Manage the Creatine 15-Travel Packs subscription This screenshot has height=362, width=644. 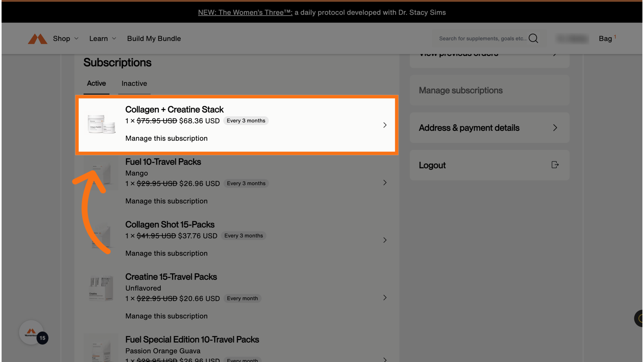[x=166, y=316]
